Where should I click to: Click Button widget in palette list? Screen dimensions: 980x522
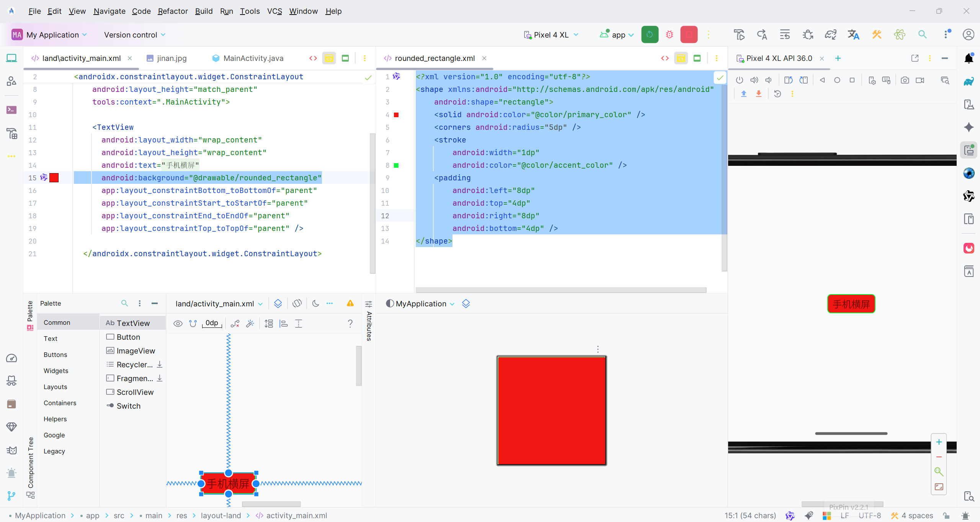coord(128,337)
